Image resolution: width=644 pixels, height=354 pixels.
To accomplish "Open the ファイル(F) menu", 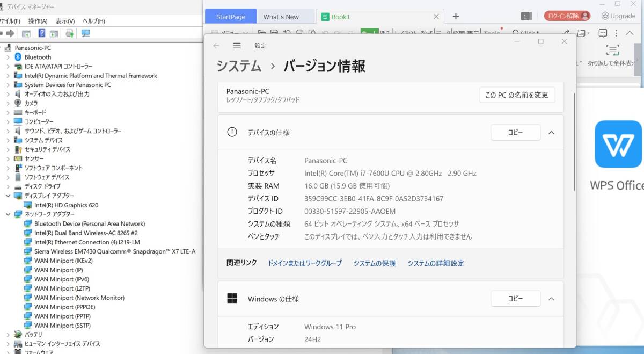I will point(9,21).
